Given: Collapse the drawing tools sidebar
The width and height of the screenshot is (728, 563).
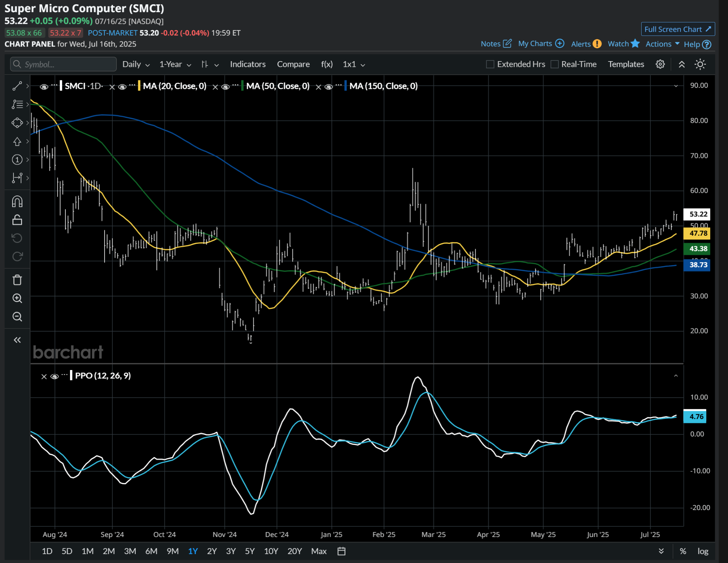Looking at the screenshot, I should [17, 340].
